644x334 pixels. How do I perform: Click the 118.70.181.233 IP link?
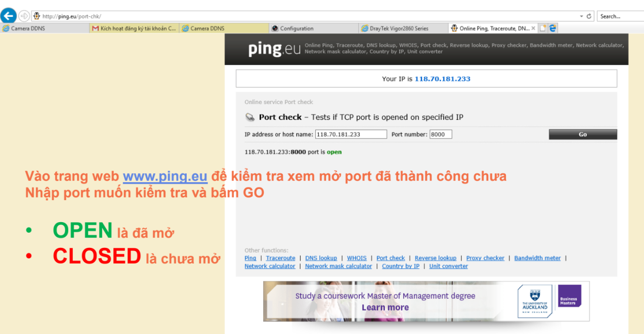tap(442, 79)
